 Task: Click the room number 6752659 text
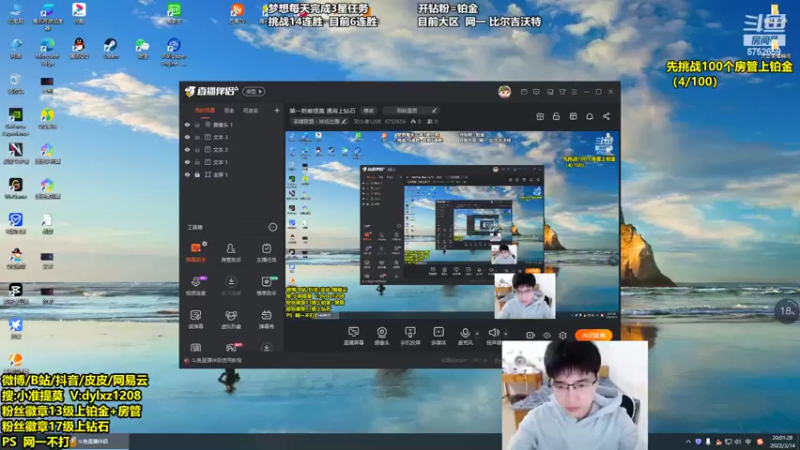[395, 121]
